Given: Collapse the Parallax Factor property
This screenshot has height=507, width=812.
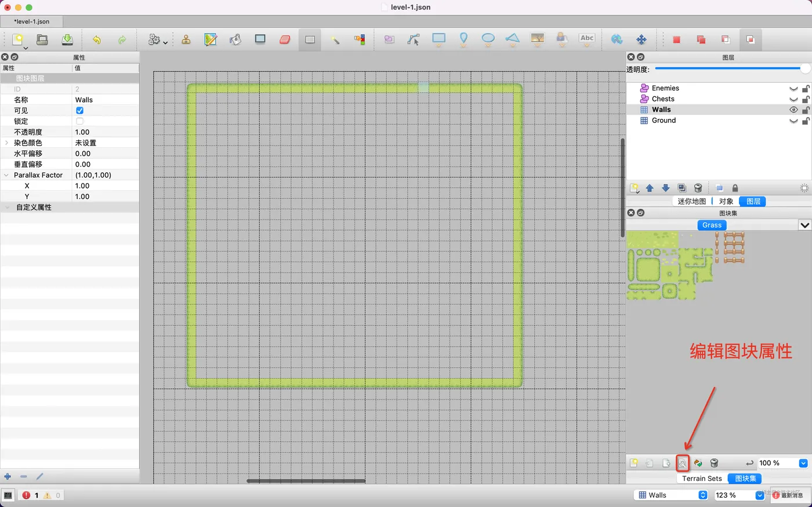Looking at the screenshot, I should (x=7, y=175).
